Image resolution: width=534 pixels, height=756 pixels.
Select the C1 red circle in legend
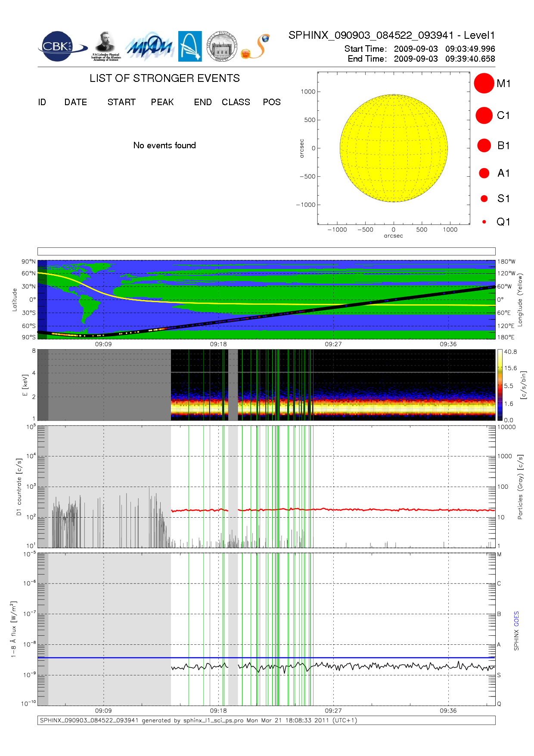(484, 116)
